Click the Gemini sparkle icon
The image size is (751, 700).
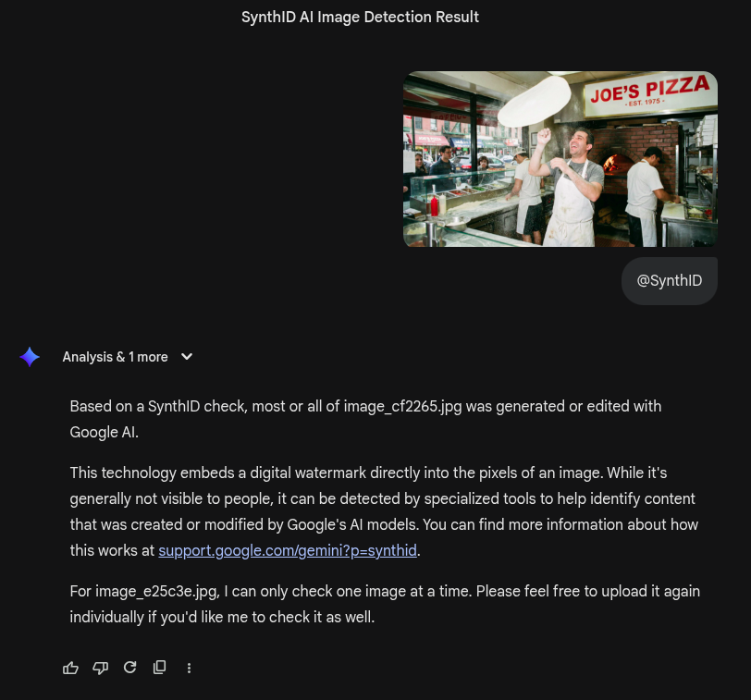pyautogui.click(x=30, y=357)
